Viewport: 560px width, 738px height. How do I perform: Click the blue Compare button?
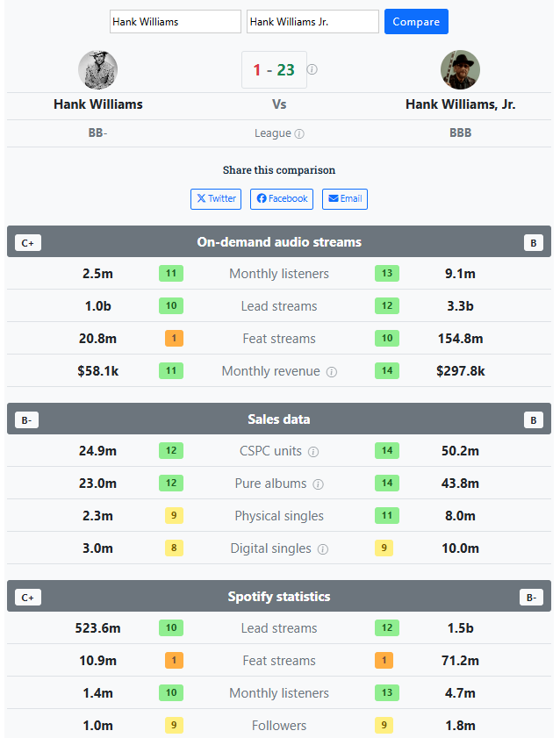click(416, 22)
